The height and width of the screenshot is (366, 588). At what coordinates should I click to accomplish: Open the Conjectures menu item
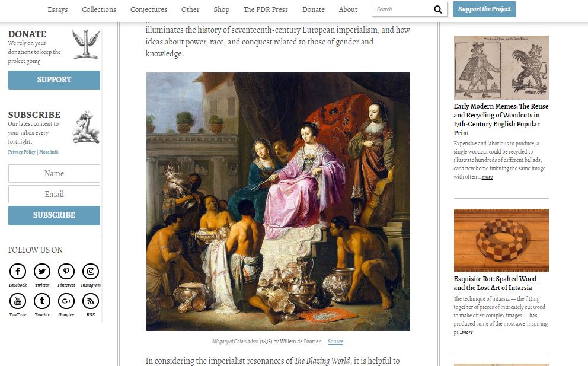[149, 9]
